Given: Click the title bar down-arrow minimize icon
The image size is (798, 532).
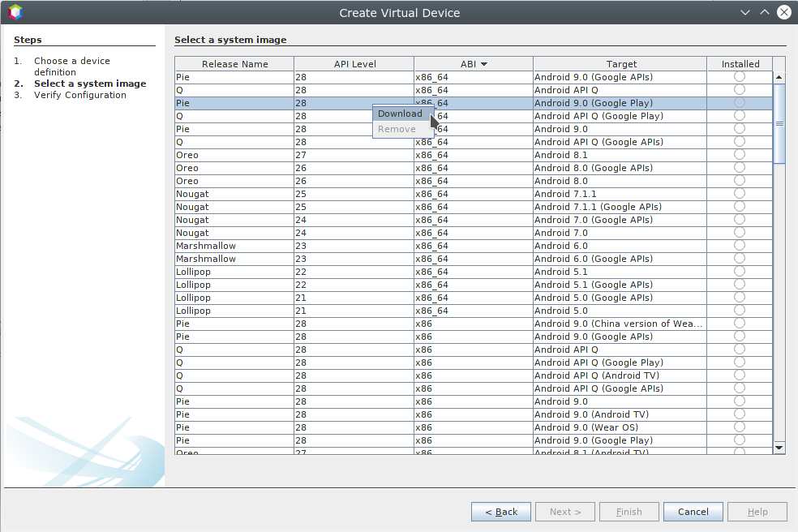Looking at the screenshot, I should click(745, 12).
